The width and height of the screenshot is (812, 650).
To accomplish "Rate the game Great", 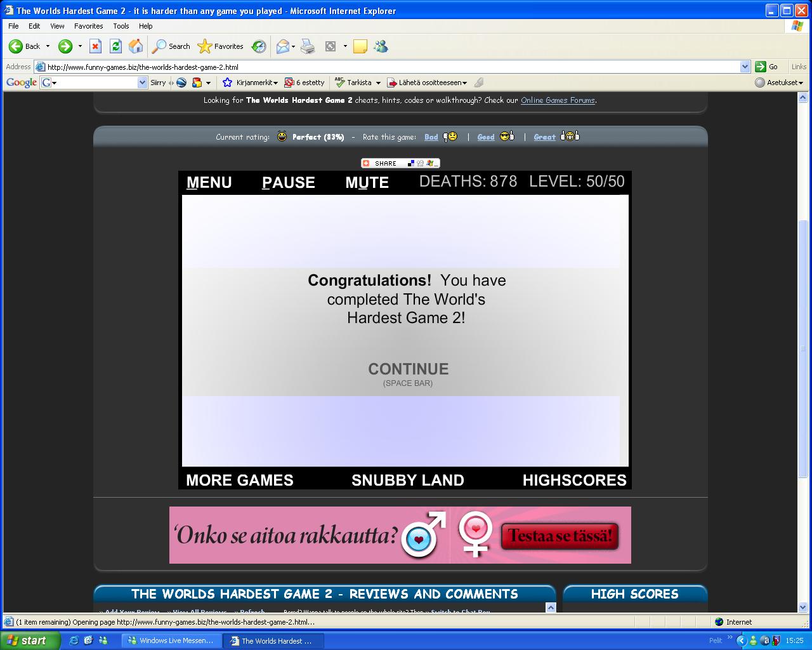I will [x=544, y=137].
